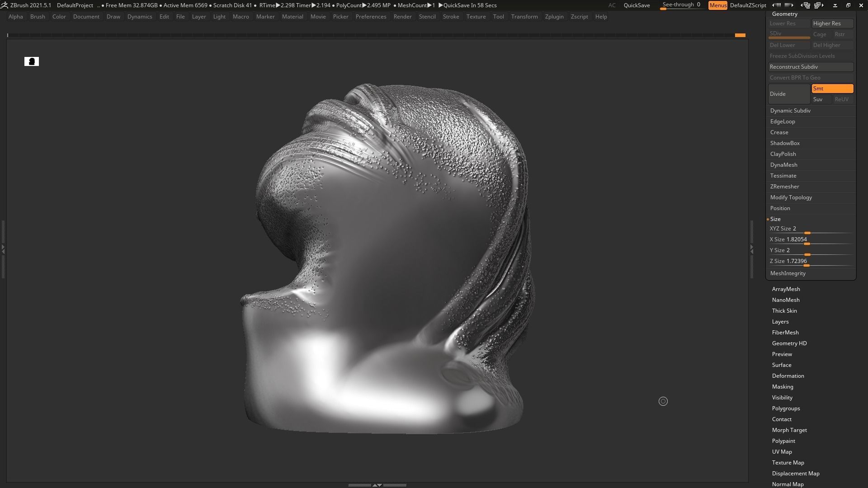Collapse the Geometry subpalette header

point(784,14)
